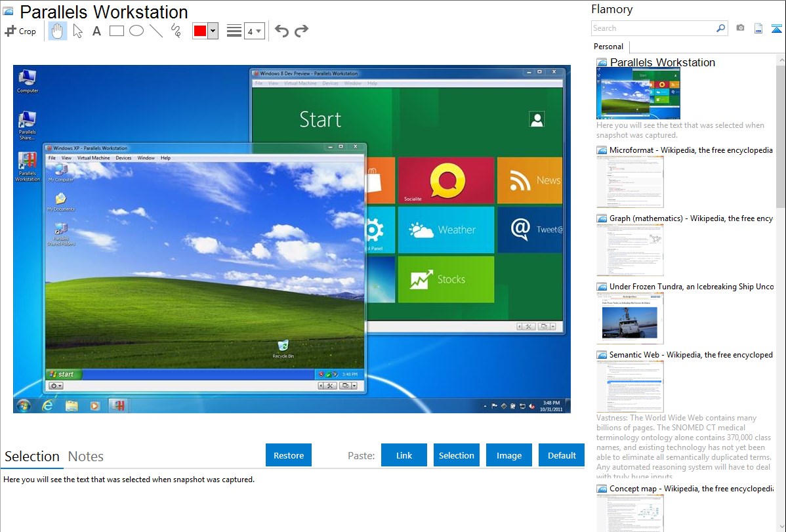Open Under Frozen Tundra snapshot title
The image size is (786, 532).
click(692, 286)
